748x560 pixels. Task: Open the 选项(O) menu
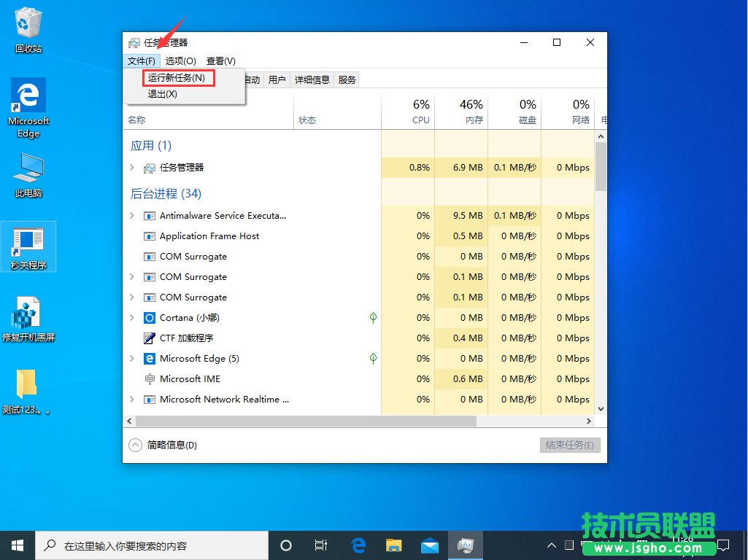click(x=180, y=61)
